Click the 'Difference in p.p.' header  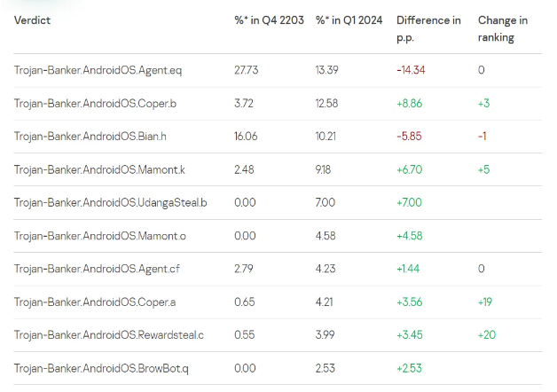tap(428, 28)
